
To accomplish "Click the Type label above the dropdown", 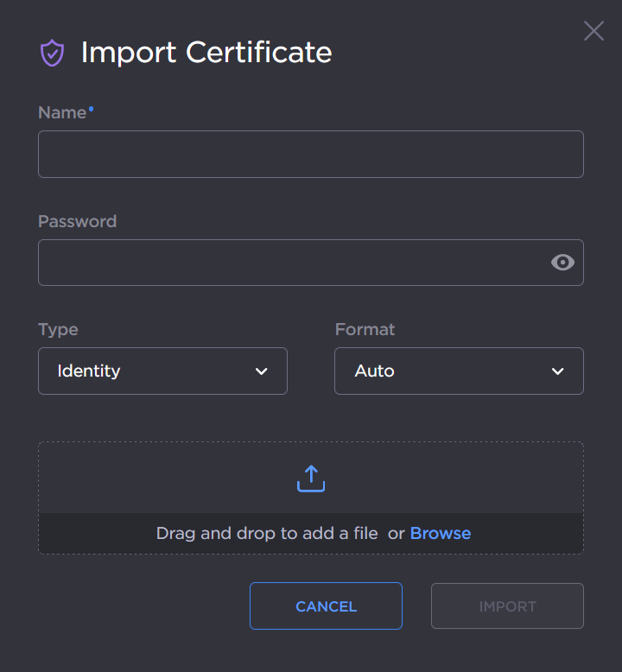I will click(x=58, y=329).
